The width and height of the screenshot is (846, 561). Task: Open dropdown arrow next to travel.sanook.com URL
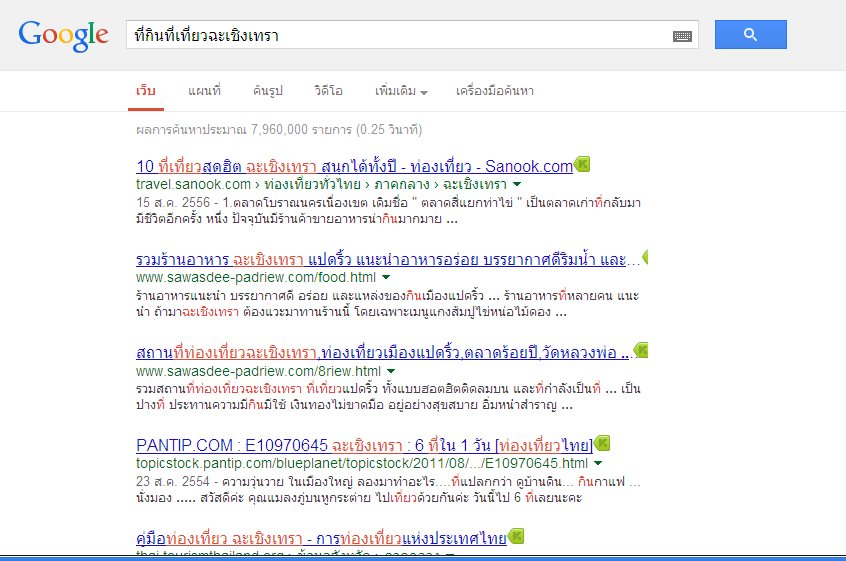click(x=517, y=184)
